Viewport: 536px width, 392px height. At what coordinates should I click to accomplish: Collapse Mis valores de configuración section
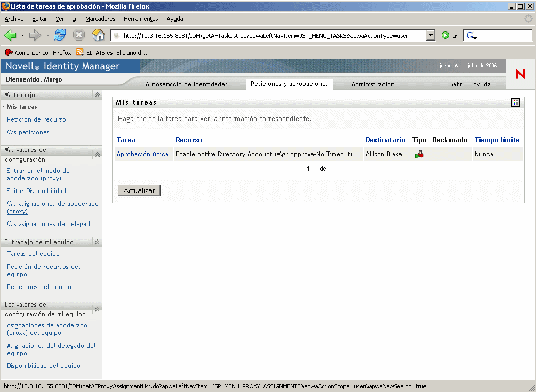point(97,155)
